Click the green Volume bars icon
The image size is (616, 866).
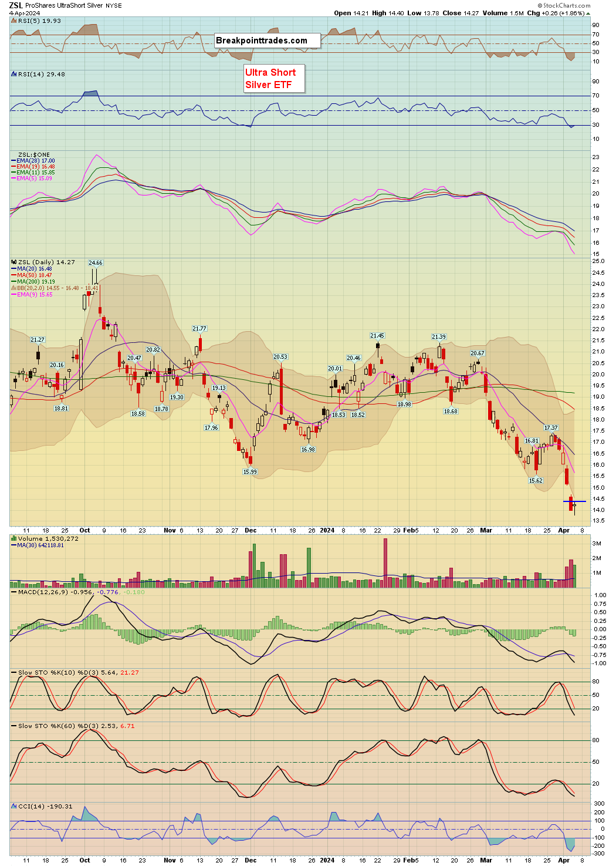click(x=14, y=538)
